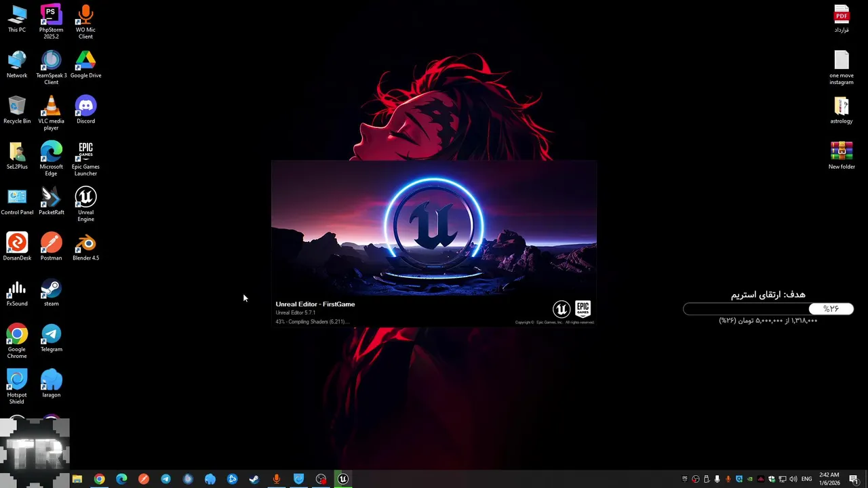Open the Control Panel desktop shortcut
The height and width of the screenshot is (488, 868).
(x=17, y=201)
